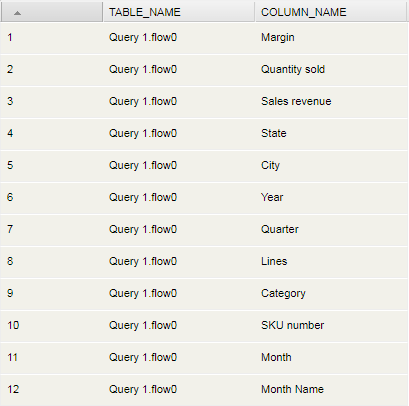The width and height of the screenshot is (409, 406).
Task: Select Query 1.flow0 in the Month Name row
Action: click(143, 389)
